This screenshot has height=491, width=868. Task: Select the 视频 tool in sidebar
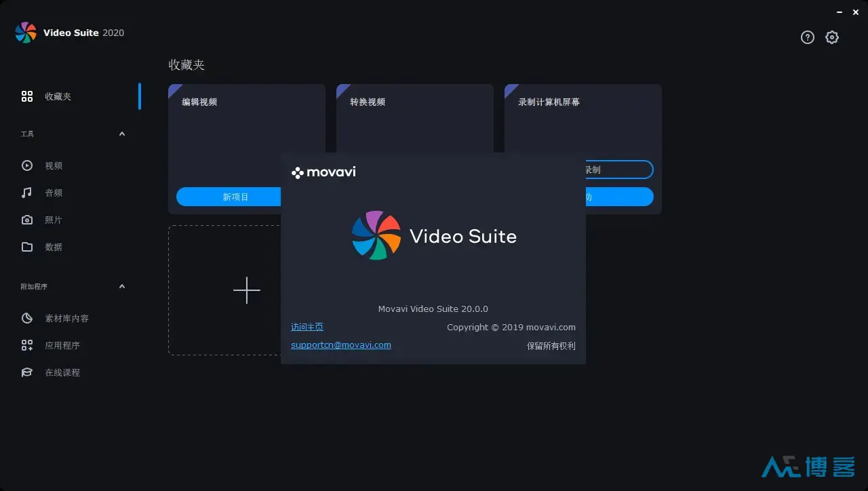coord(54,165)
